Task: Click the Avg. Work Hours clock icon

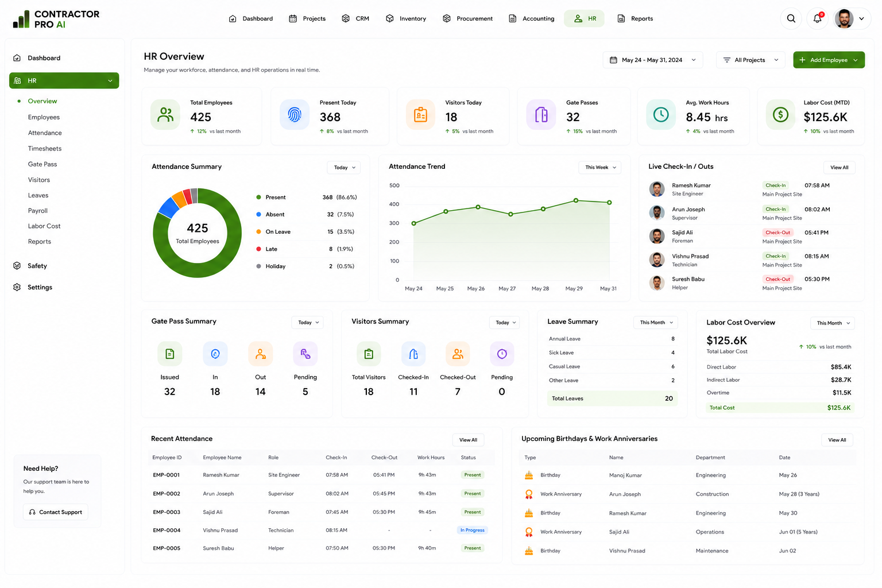Action: click(661, 115)
